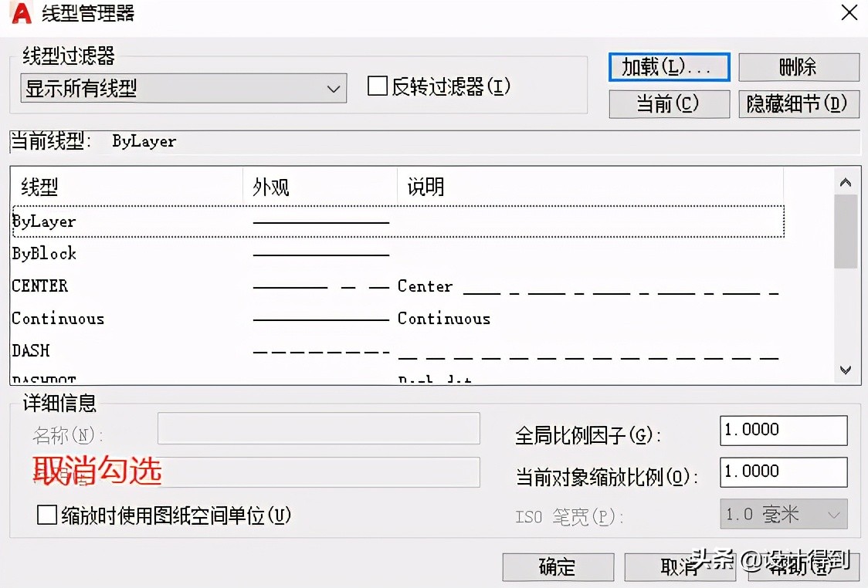Confirm with the 确定 button
Viewport: 868px width, 588px height.
pyautogui.click(x=558, y=567)
